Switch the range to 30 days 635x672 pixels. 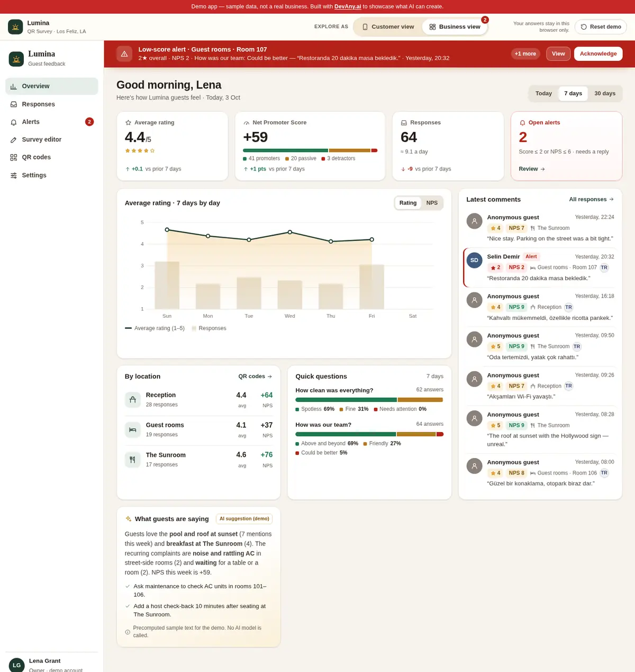coord(605,94)
